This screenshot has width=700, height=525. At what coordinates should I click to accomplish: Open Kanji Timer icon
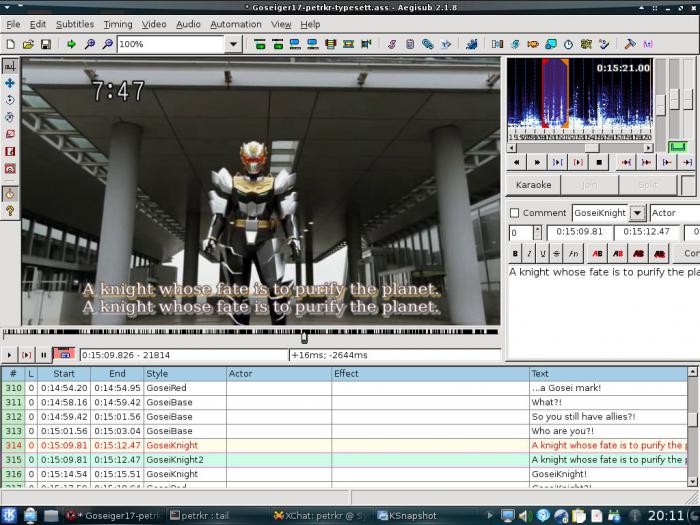coord(586,44)
